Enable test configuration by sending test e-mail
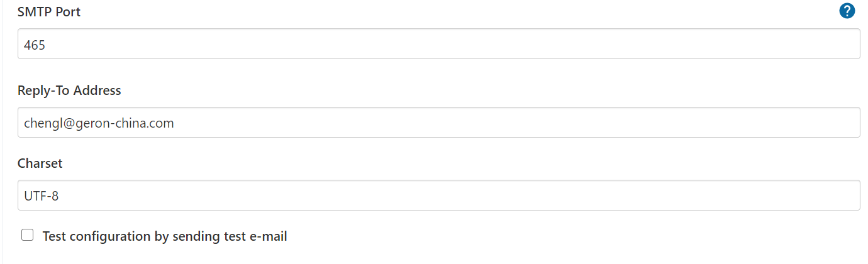The height and width of the screenshot is (264, 868). click(x=27, y=235)
